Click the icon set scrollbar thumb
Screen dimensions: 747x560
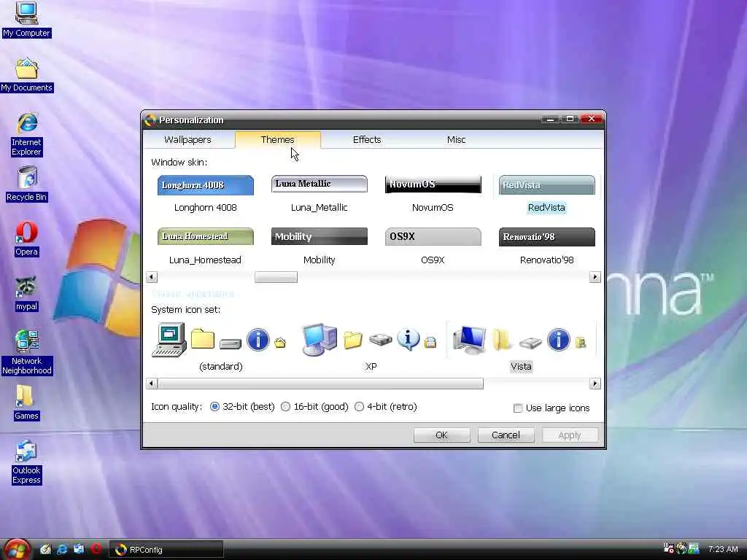tap(320, 384)
